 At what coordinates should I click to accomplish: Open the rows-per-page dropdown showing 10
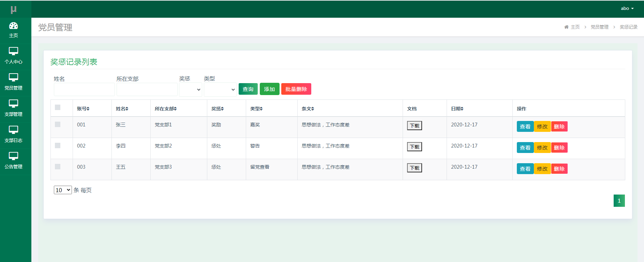pos(63,190)
